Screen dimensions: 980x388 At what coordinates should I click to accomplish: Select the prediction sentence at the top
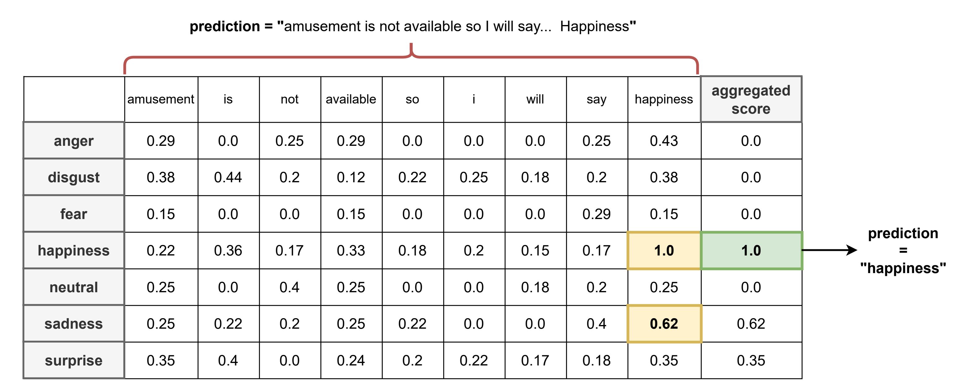pos(413,26)
